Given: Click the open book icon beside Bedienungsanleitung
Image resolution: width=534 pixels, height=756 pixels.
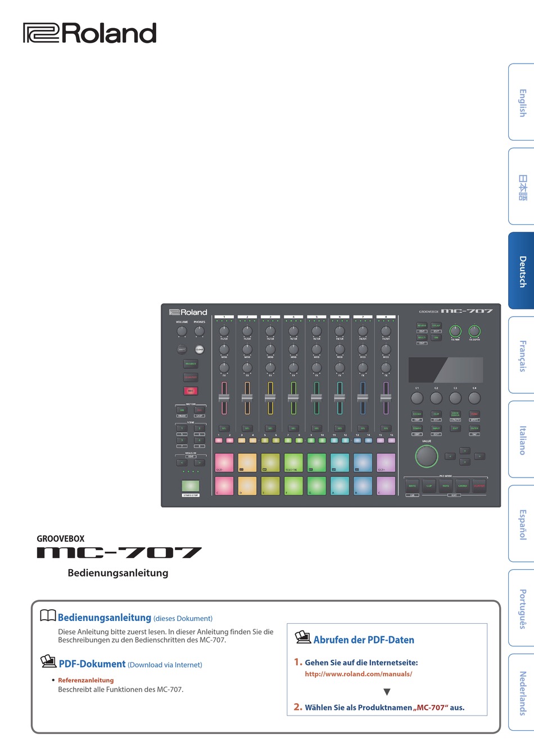Looking at the screenshot, I should [48, 615].
